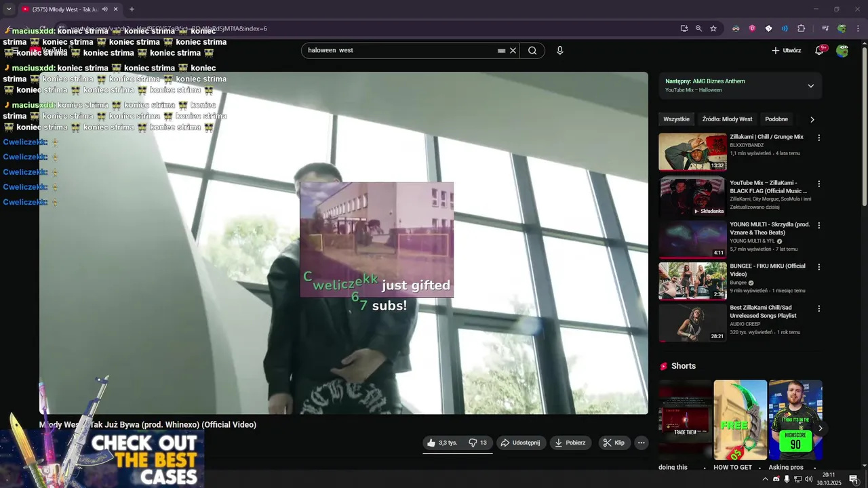Open options for Best ZillaKami Unreleased Songs Playlist

tap(818, 308)
